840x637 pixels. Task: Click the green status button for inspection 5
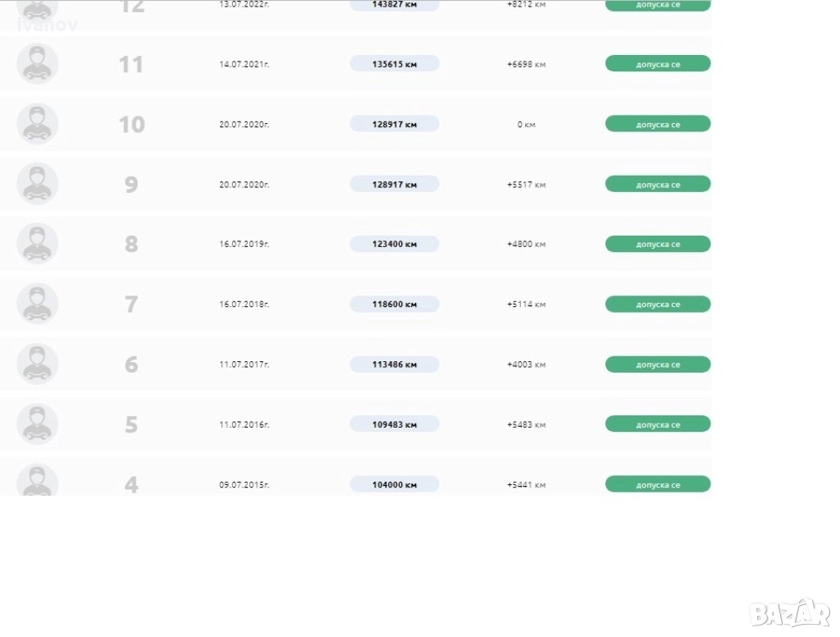[x=657, y=424]
